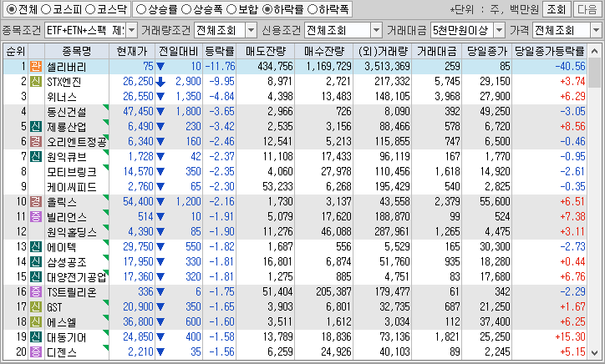Click the 증 badge icon beside 빌리언스

[x=36, y=217]
